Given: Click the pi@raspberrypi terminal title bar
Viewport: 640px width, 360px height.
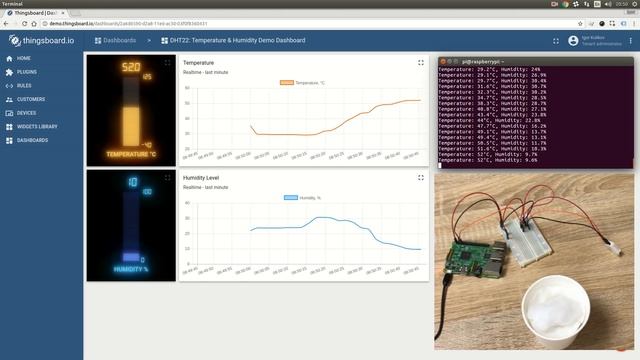Looking at the screenshot, I should pos(536,62).
